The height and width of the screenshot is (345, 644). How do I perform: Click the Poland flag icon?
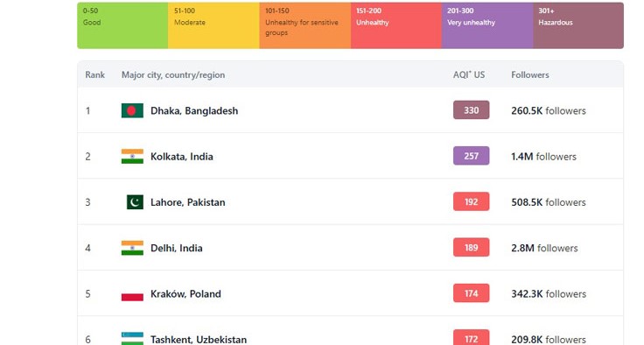coord(132,293)
